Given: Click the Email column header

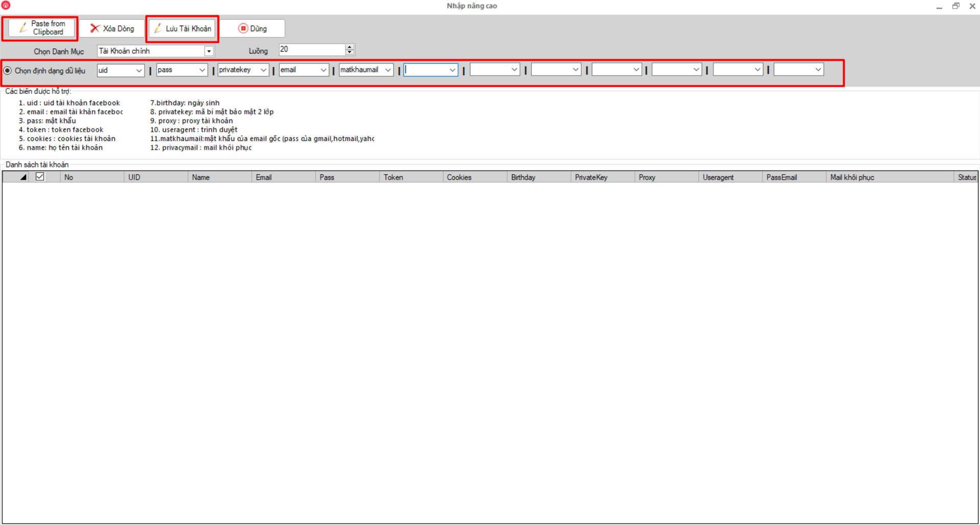Looking at the screenshot, I should pyautogui.click(x=283, y=177).
